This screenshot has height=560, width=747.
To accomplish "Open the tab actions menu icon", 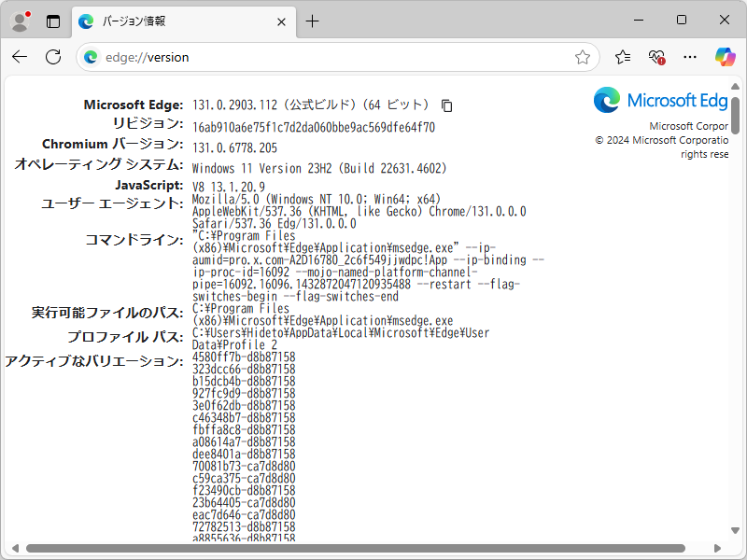I will click(51, 20).
